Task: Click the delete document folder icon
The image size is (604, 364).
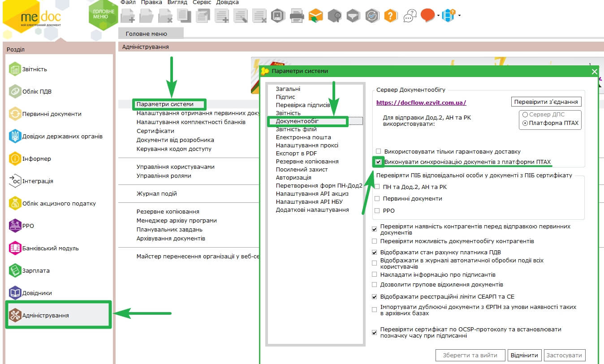Action: coord(165,16)
